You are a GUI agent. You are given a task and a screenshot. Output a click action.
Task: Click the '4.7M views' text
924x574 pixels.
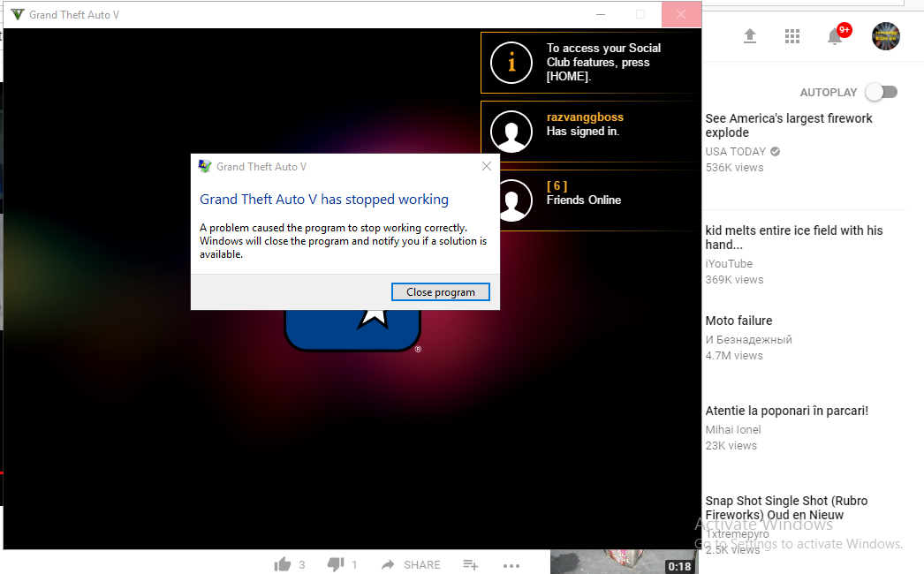[734, 355]
